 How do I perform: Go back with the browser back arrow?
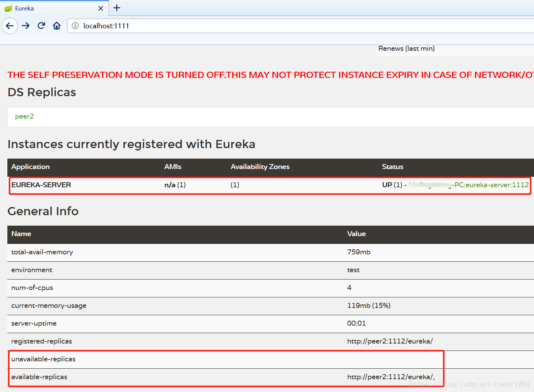point(10,26)
